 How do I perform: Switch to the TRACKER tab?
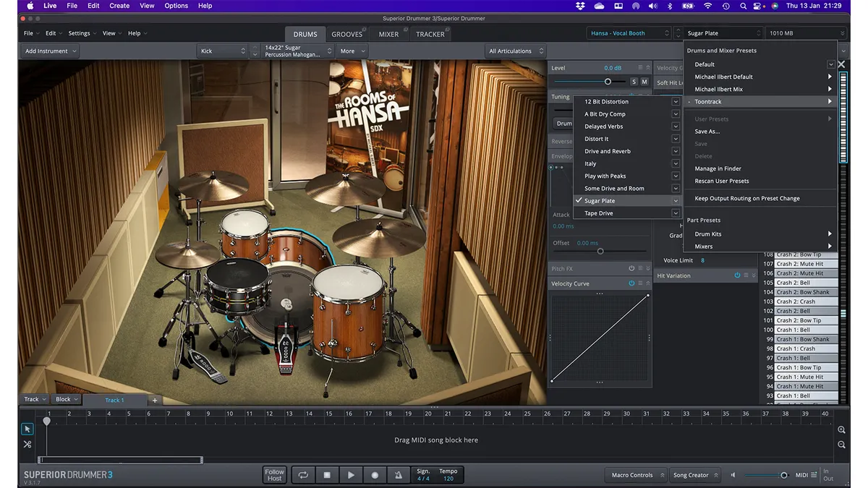(430, 34)
